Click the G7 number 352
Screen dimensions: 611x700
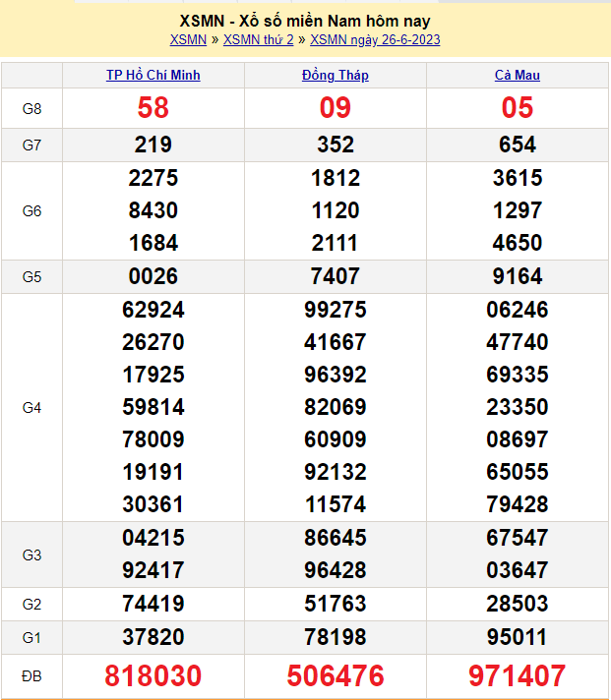[x=336, y=145]
